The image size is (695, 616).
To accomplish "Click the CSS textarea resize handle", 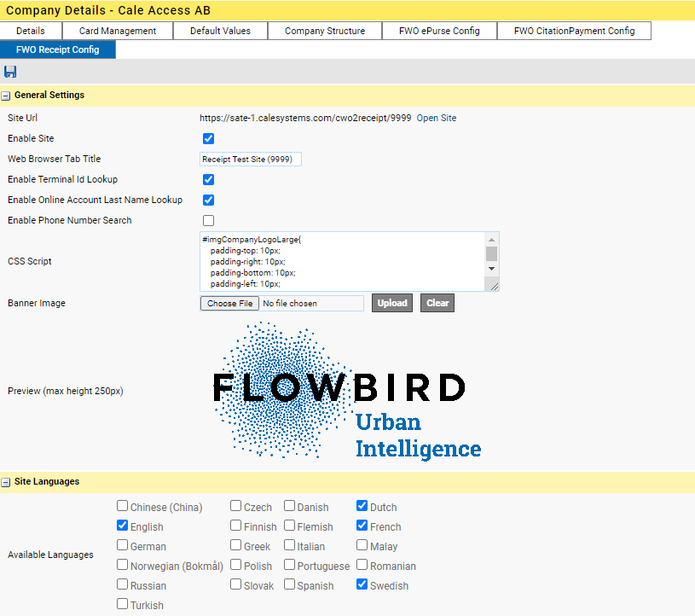I will pyautogui.click(x=494, y=287).
